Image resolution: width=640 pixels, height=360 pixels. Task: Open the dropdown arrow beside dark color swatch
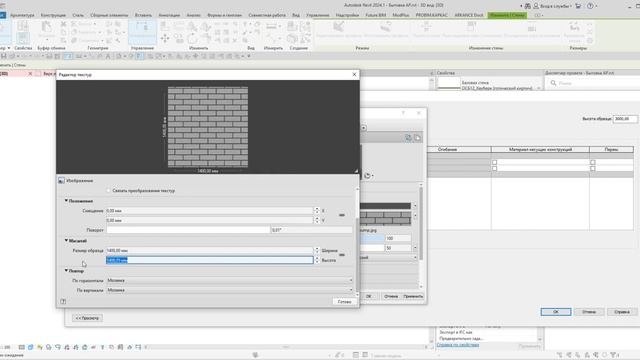[415, 206]
